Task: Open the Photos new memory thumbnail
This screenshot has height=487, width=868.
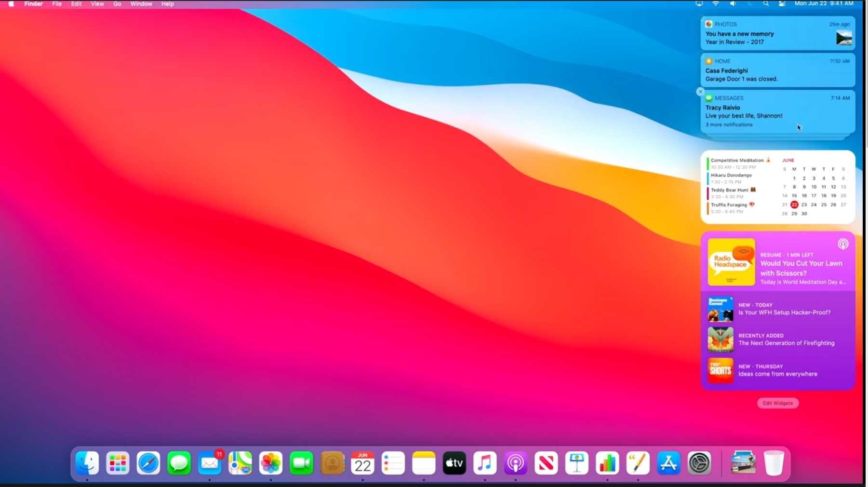Action: [843, 38]
